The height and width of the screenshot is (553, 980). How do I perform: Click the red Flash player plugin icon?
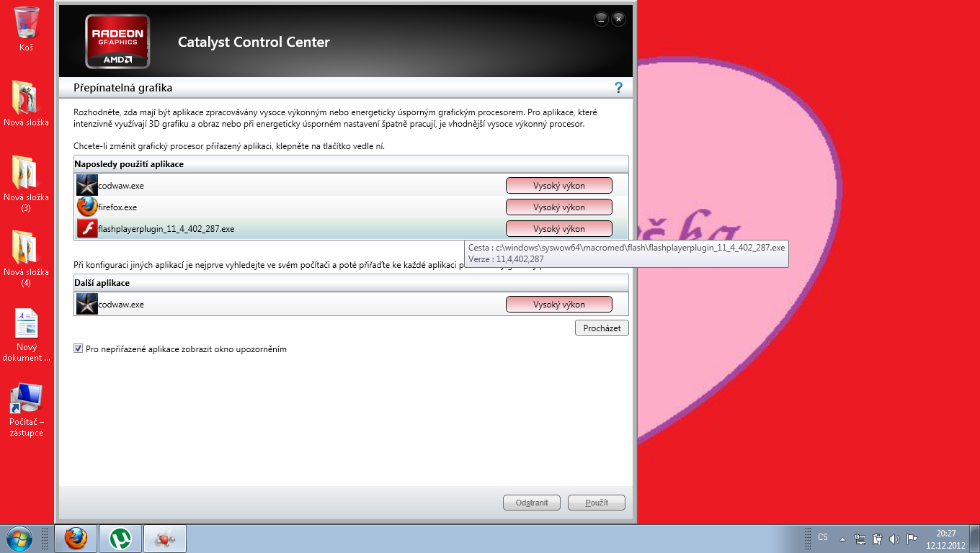(x=86, y=228)
